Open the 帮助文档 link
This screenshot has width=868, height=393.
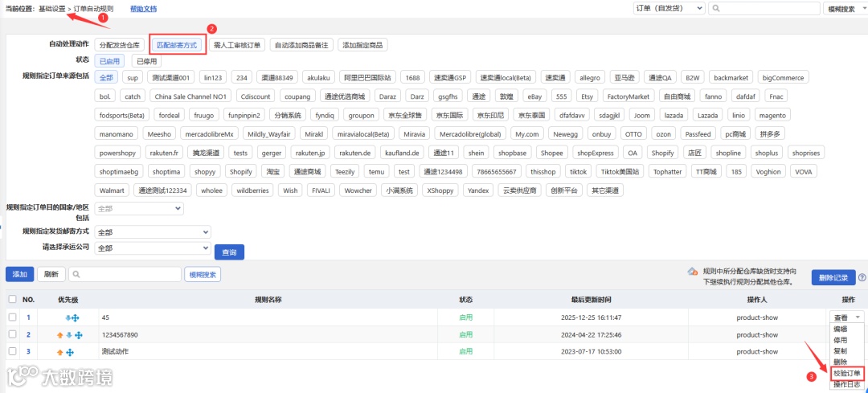pos(143,9)
